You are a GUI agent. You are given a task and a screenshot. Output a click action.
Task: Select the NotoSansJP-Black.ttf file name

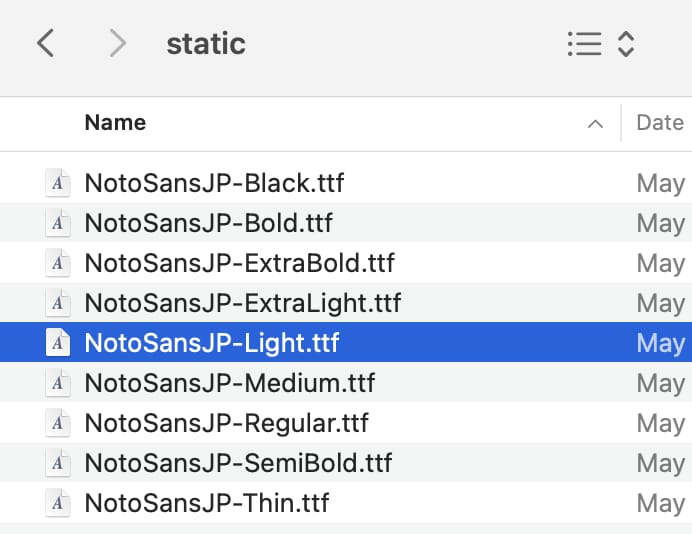tap(214, 183)
